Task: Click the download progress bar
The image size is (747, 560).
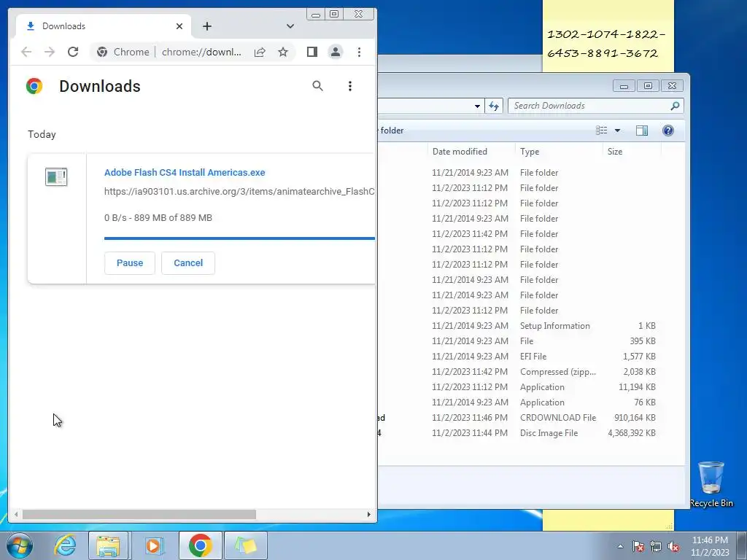Action: [x=239, y=238]
